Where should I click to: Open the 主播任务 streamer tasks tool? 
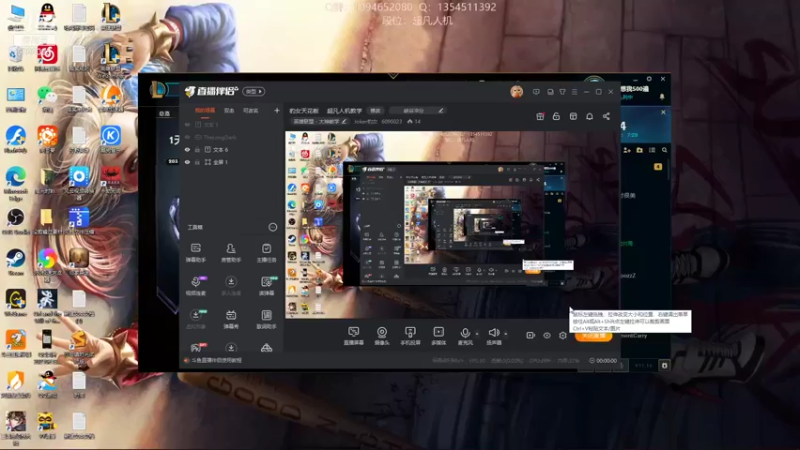(266, 253)
